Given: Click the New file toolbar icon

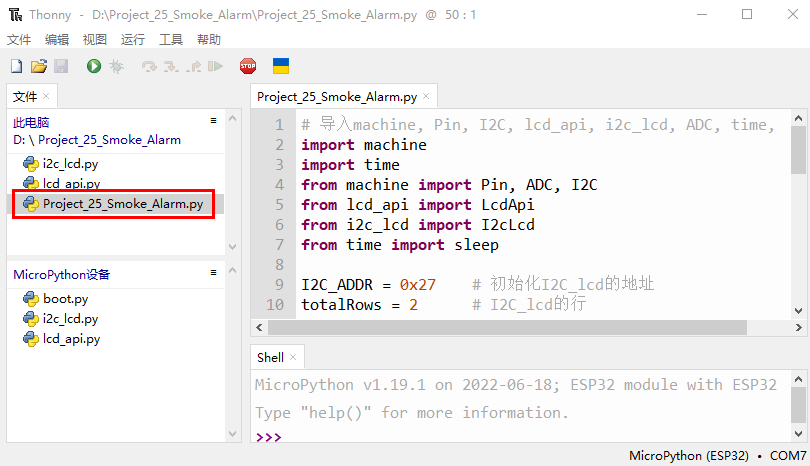Looking at the screenshot, I should (17, 66).
